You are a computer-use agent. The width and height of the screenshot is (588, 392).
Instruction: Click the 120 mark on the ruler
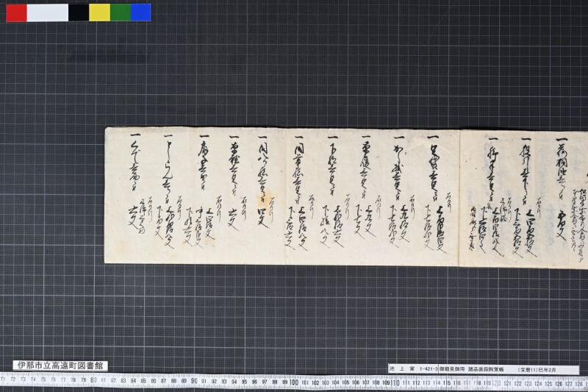pos(497,383)
